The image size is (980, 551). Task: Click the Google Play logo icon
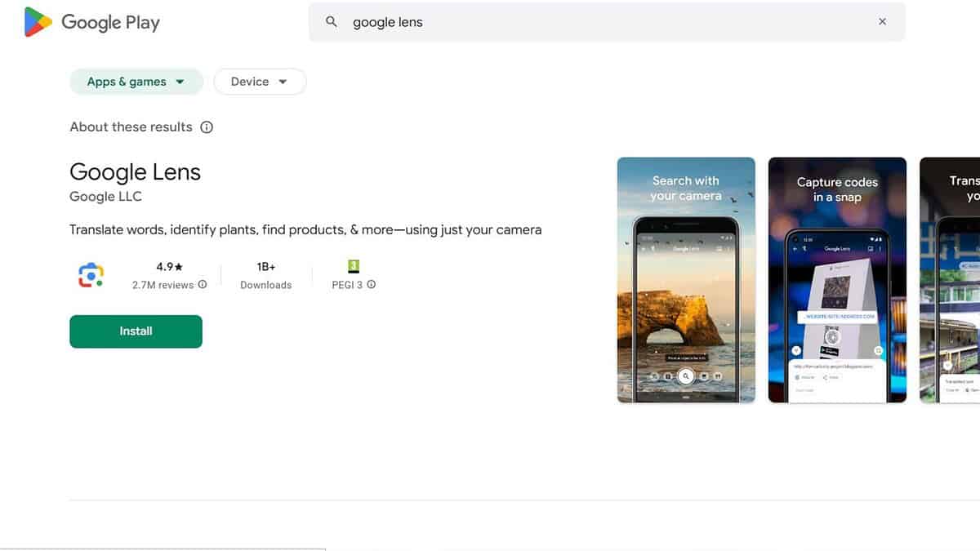(x=38, y=22)
